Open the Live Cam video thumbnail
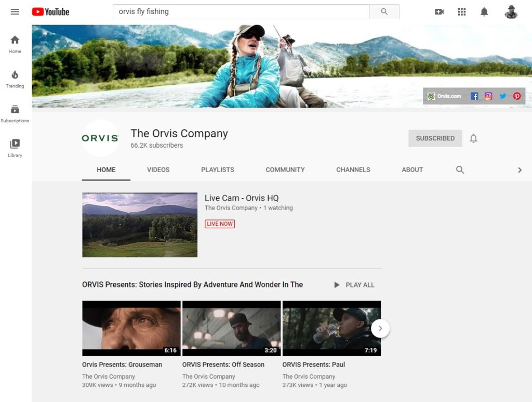The image size is (532, 402). [x=140, y=225]
